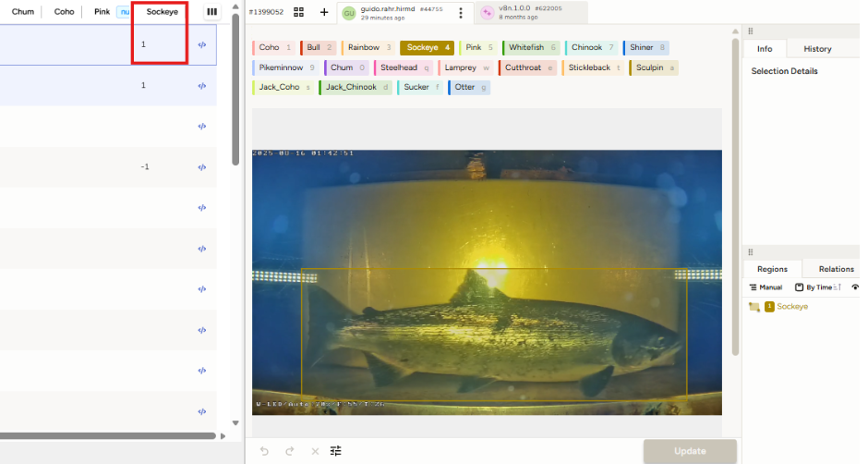Click the fish bounding box in image
The height and width of the screenshot is (464, 868).
click(494, 333)
